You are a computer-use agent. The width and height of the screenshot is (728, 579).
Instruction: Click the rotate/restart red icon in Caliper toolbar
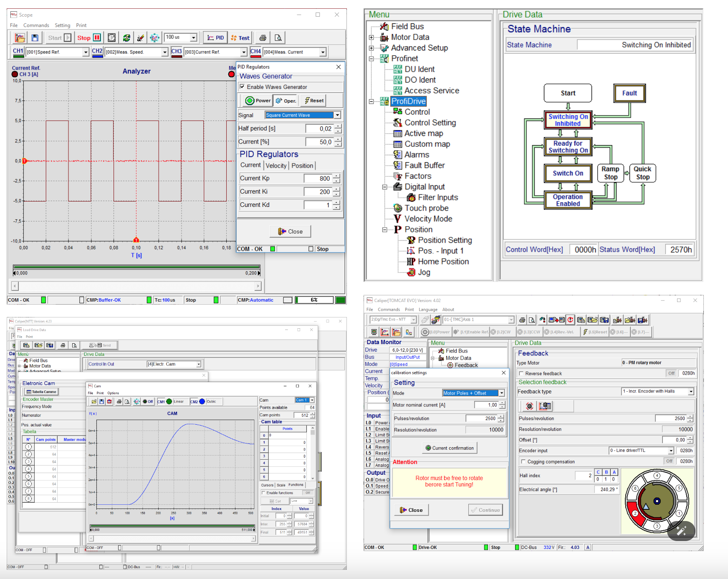[570, 320]
